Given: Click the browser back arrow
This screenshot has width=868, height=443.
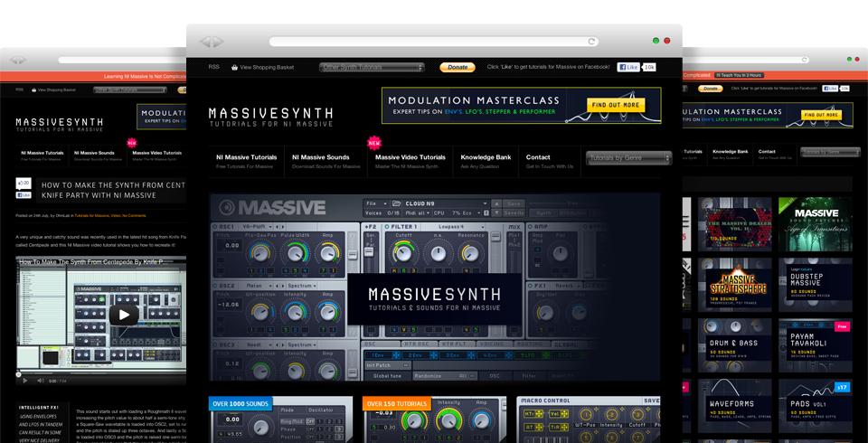Looking at the screenshot, I should tap(206, 41).
